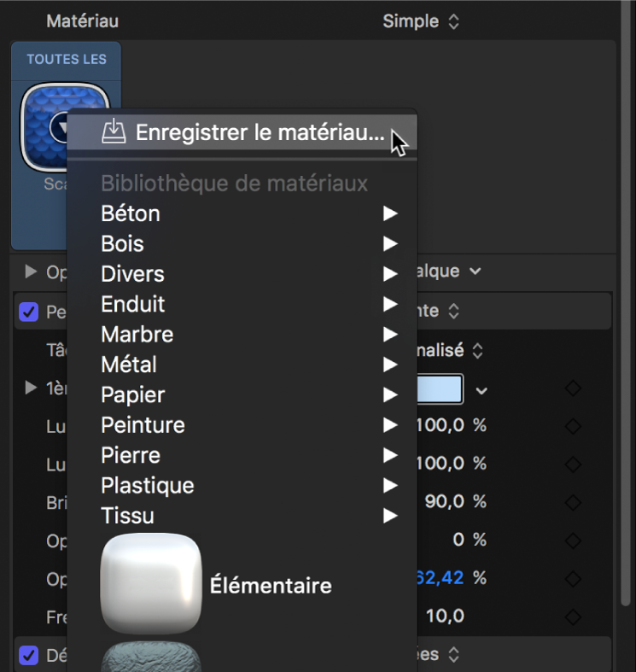Screen dimensions: 636x672
Task: Click keyframe diamond on first 100,0 % row
Action: [x=574, y=426]
